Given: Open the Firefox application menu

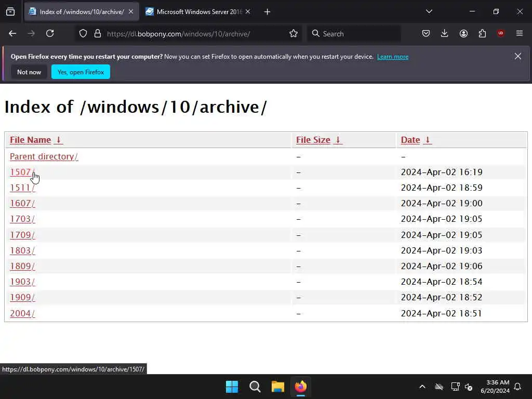Looking at the screenshot, I should (520, 33).
